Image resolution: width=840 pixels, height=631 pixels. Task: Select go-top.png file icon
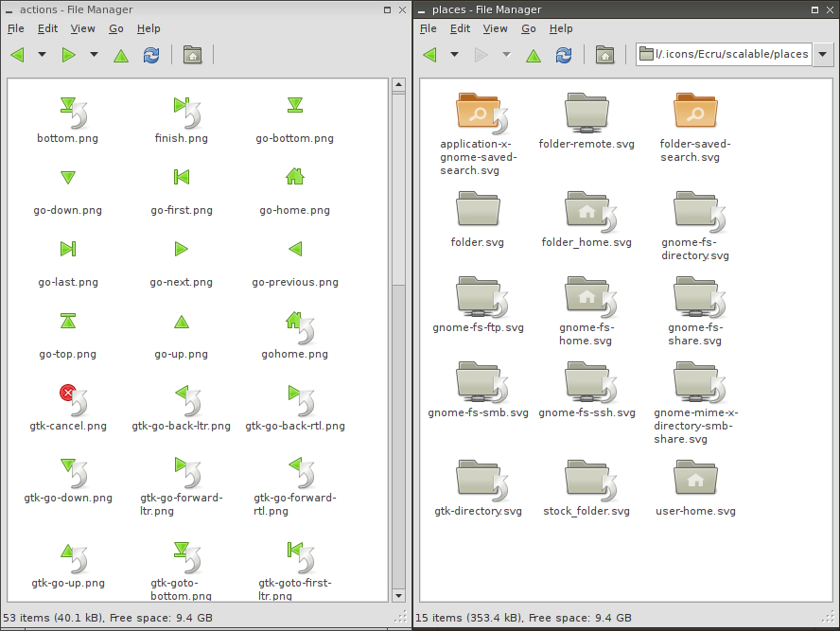(x=68, y=321)
